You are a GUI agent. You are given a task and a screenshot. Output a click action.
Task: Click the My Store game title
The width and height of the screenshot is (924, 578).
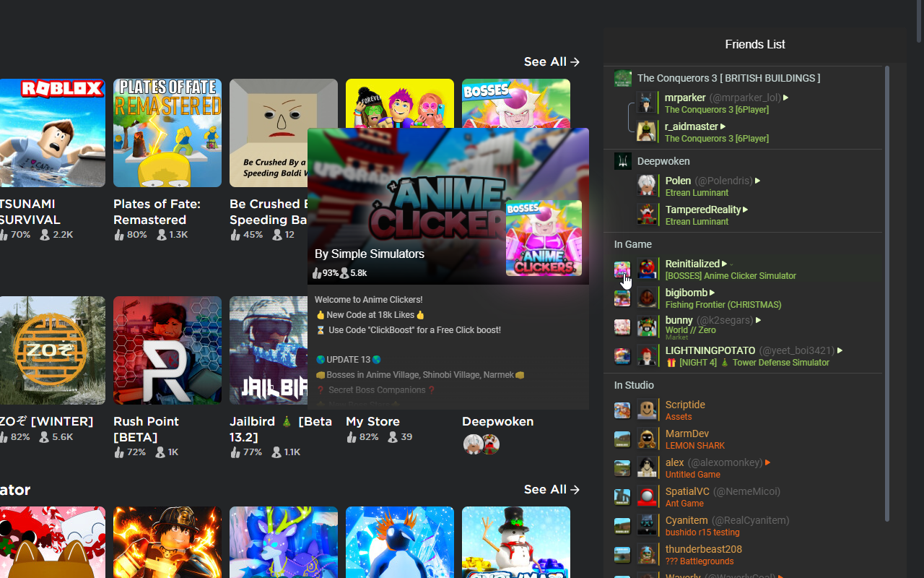point(372,421)
